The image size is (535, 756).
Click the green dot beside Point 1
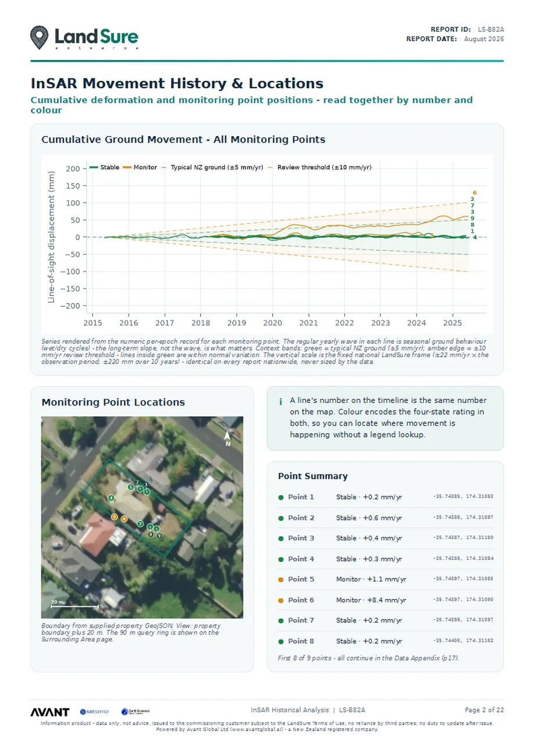tap(281, 497)
